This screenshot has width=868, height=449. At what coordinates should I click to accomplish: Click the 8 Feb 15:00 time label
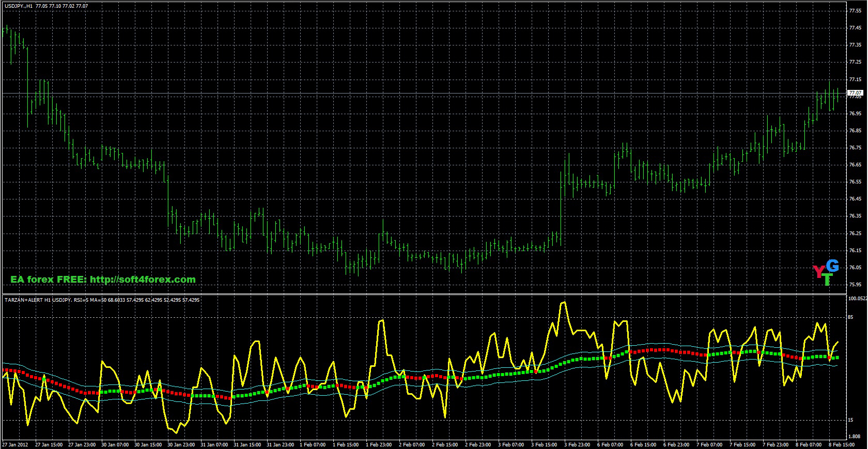[x=842, y=444]
